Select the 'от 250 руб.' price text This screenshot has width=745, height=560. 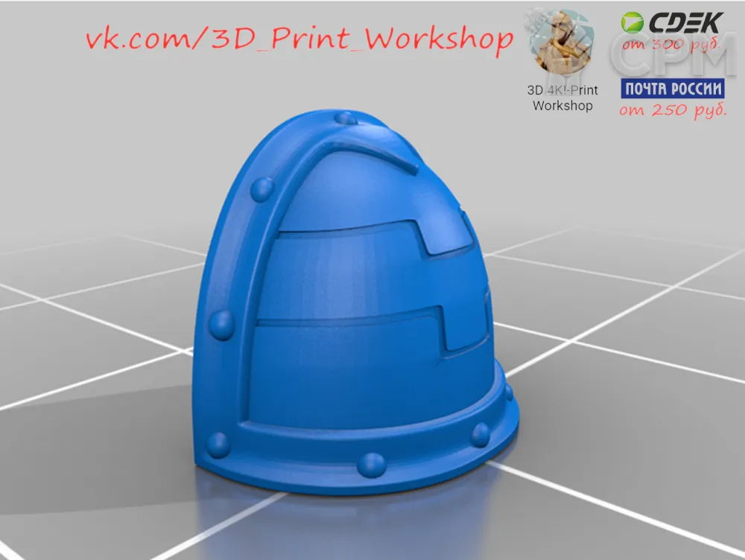673,111
